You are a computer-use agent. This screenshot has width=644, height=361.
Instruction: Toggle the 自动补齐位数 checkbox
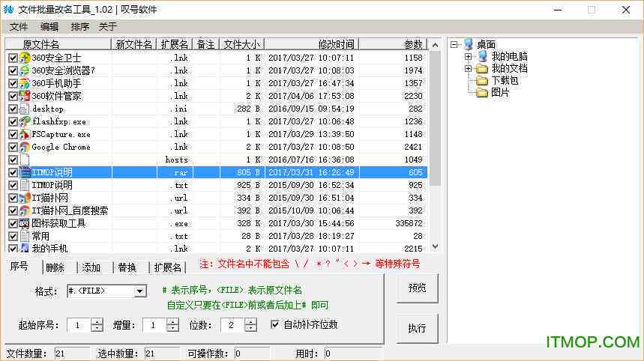point(274,324)
